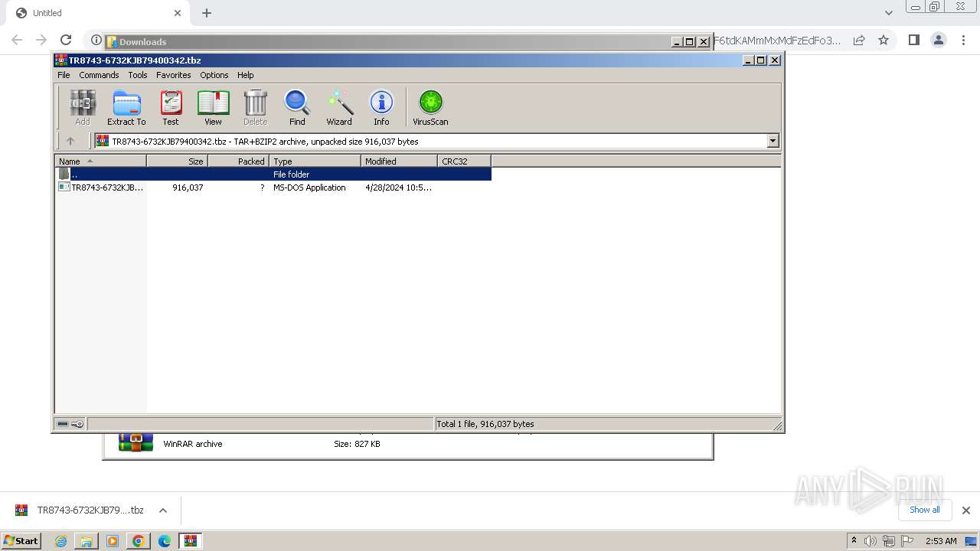Click the 'MS-DOS Application' type cell

(309, 187)
